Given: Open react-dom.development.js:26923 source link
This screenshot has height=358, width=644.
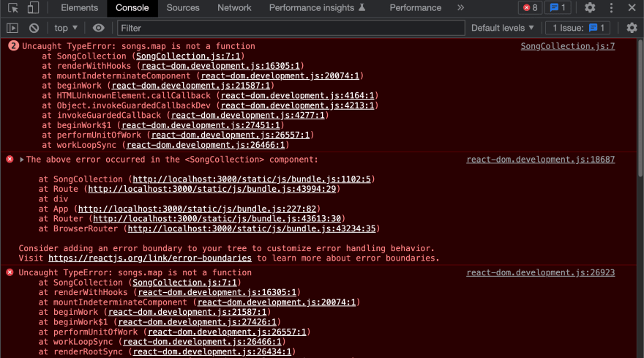Looking at the screenshot, I should click(541, 272).
